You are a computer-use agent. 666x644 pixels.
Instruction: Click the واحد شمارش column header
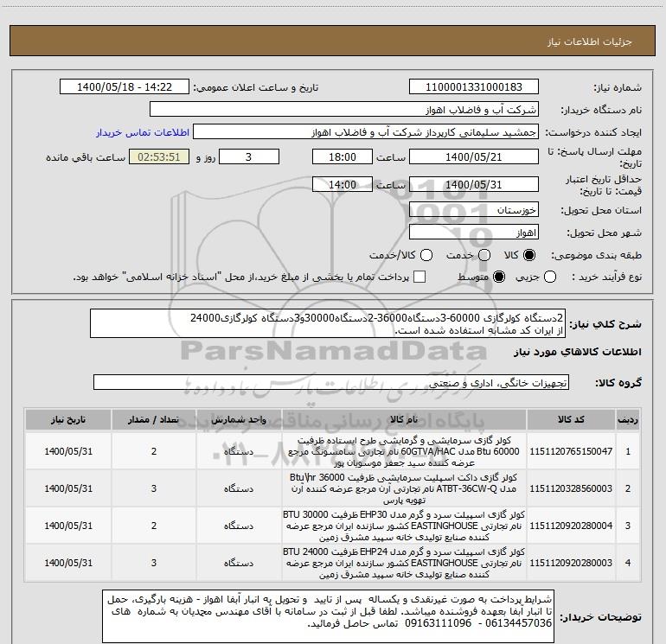tap(238, 420)
